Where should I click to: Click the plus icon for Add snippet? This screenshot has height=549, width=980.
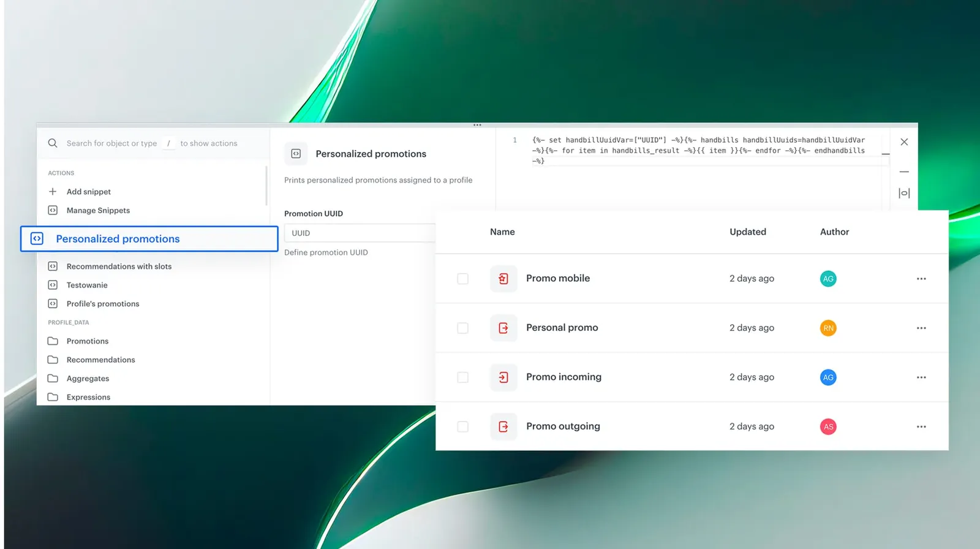[53, 192]
